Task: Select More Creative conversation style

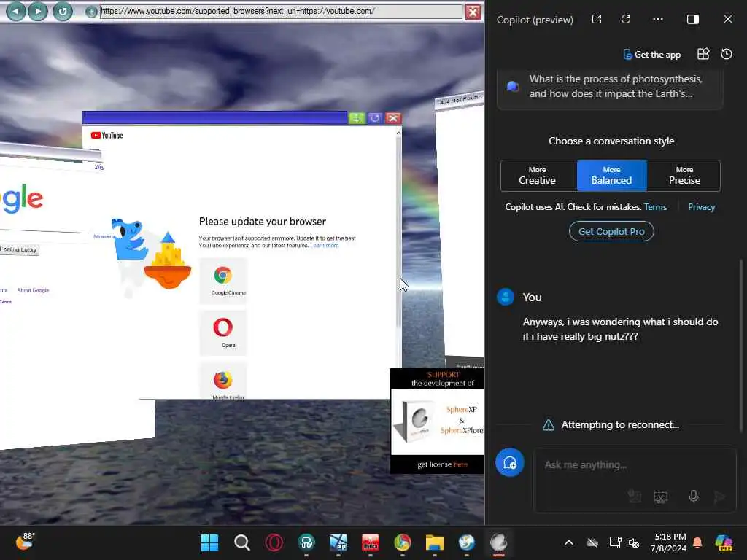Action: coord(538,176)
